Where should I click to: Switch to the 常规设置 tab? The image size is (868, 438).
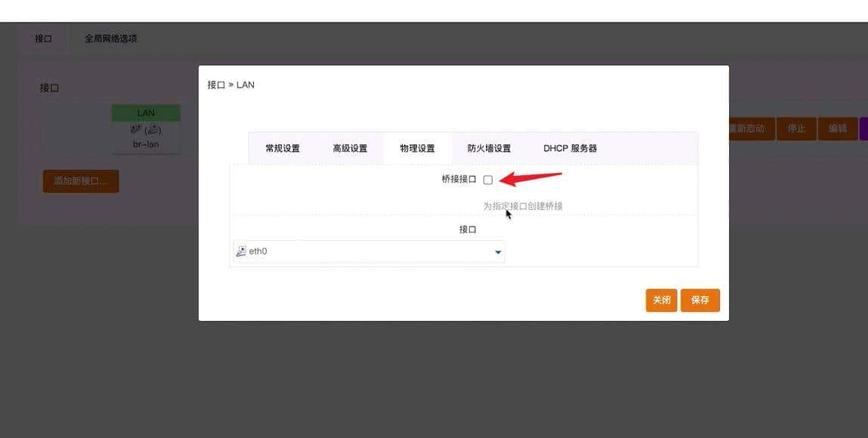click(282, 148)
